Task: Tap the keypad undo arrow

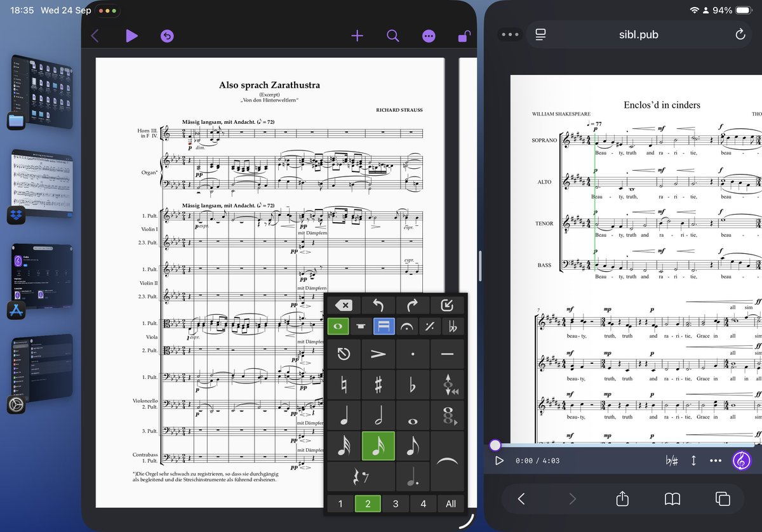Action: (x=378, y=305)
